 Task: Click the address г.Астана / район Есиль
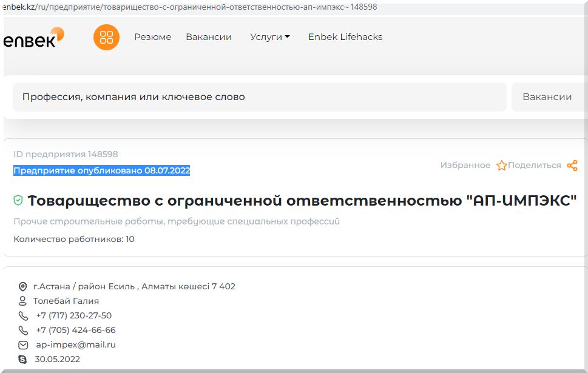(x=134, y=287)
